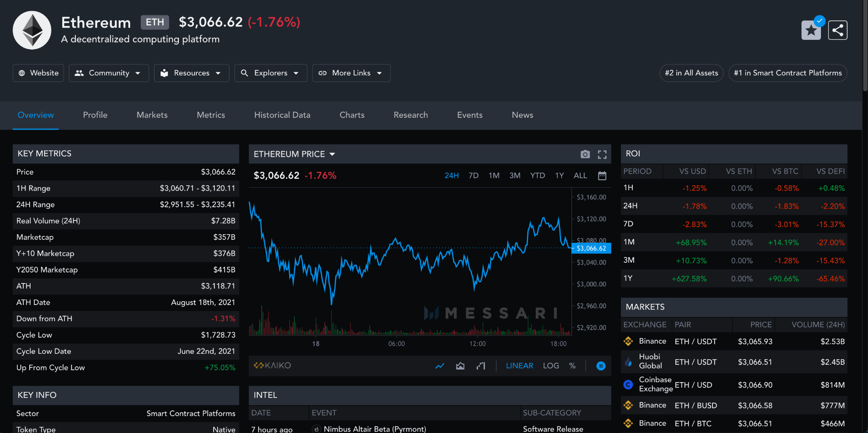
Task: Open the Community dropdown
Action: [108, 73]
